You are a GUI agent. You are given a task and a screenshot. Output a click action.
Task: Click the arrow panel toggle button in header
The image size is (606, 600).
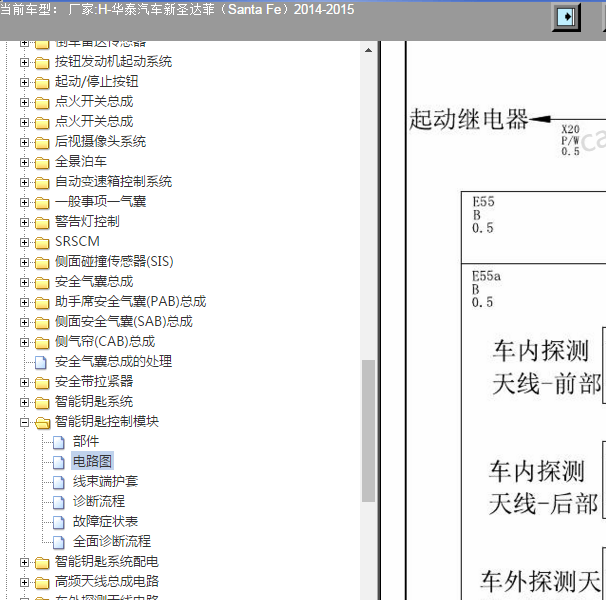pos(566,17)
